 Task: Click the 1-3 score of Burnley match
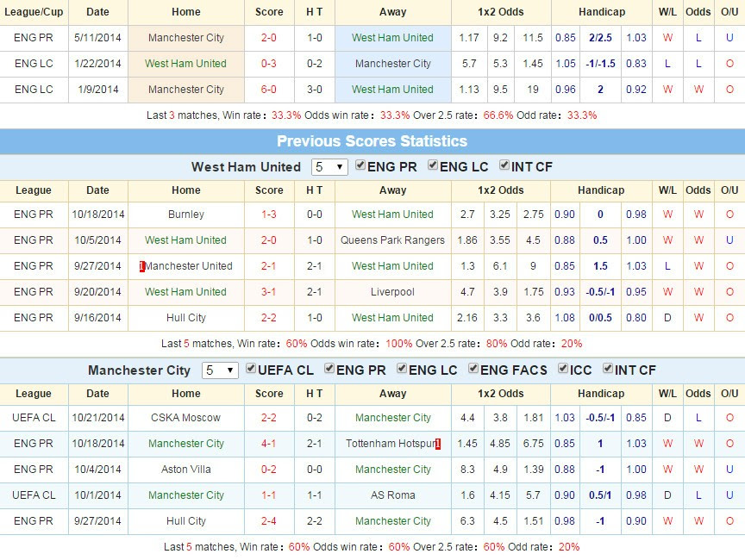coord(268,215)
